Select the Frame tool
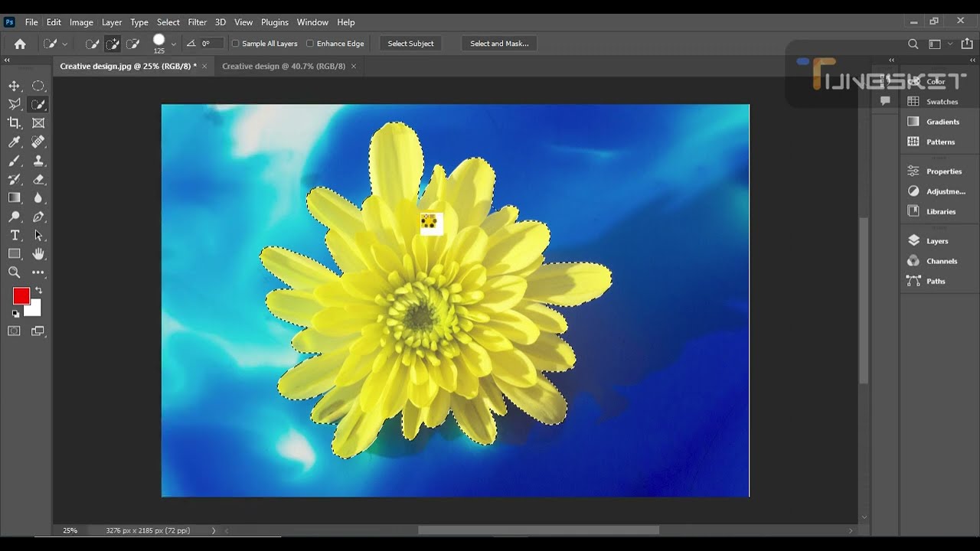Image resolution: width=980 pixels, height=551 pixels. click(x=38, y=122)
